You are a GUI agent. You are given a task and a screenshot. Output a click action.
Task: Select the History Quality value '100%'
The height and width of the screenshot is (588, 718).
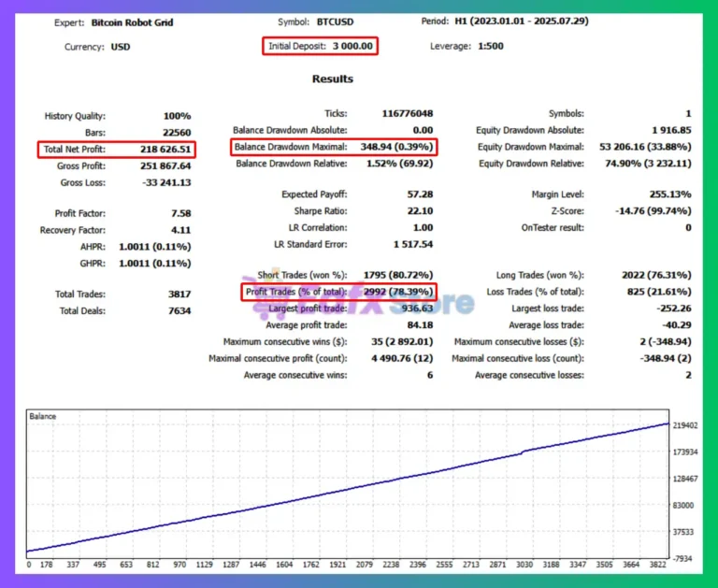point(177,116)
